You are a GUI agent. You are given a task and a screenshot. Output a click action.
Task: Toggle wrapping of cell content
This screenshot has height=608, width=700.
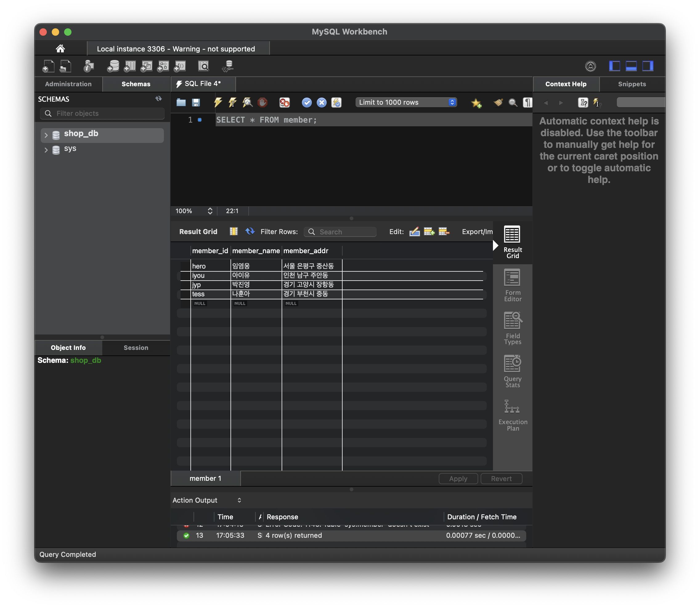234,231
